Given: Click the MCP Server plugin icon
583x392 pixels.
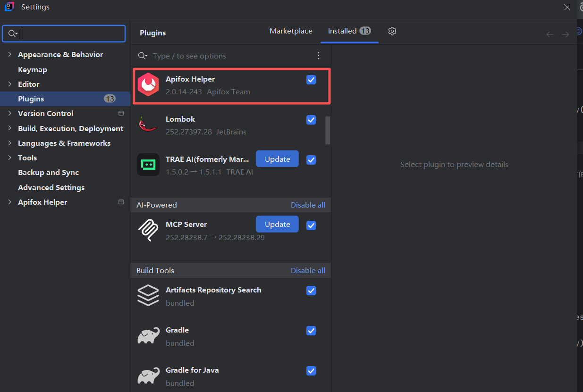Looking at the screenshot, I should pyautogui.click(x=148, y=230).
